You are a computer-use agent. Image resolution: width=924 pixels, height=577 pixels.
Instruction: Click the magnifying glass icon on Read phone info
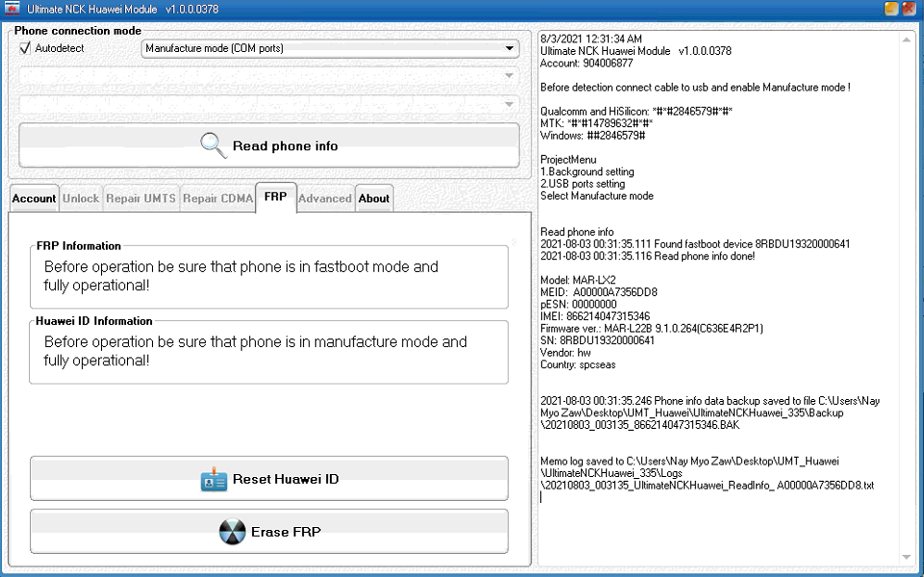point(213,145)
